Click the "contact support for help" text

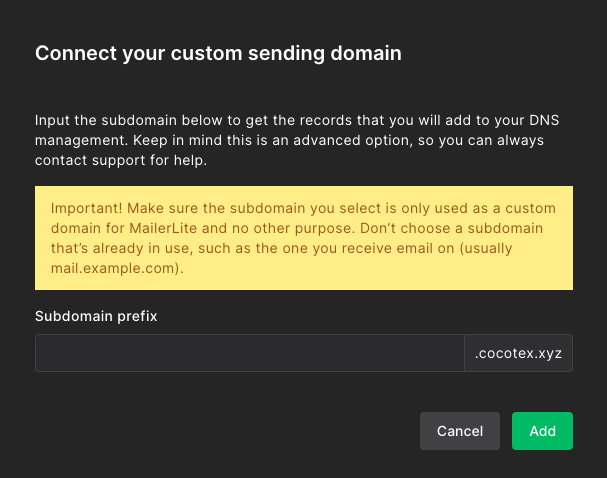[121, 160]
